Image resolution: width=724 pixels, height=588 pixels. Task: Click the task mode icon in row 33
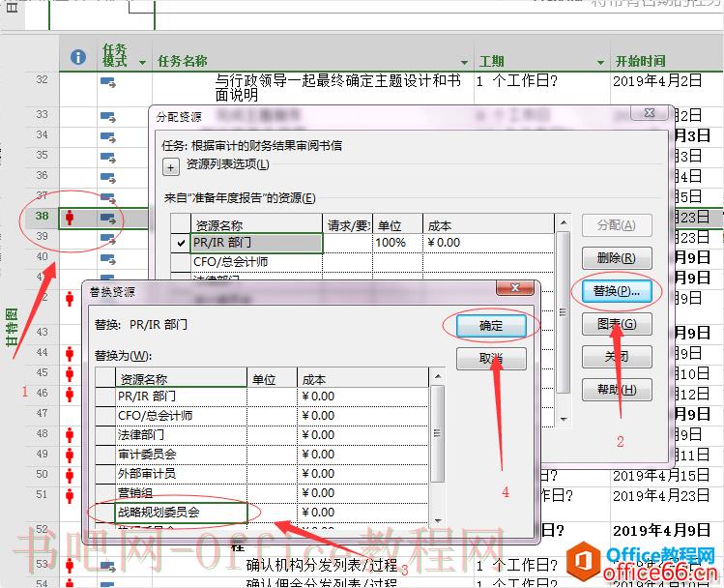[108, 117]
